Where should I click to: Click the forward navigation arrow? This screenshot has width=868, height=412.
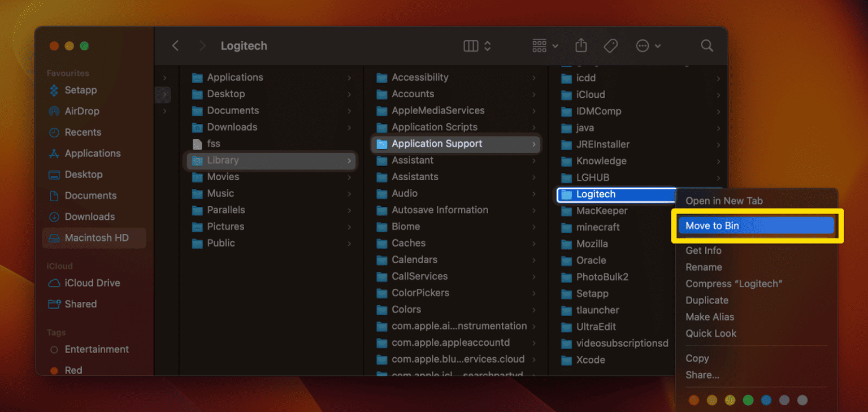[x=202, y=45]
